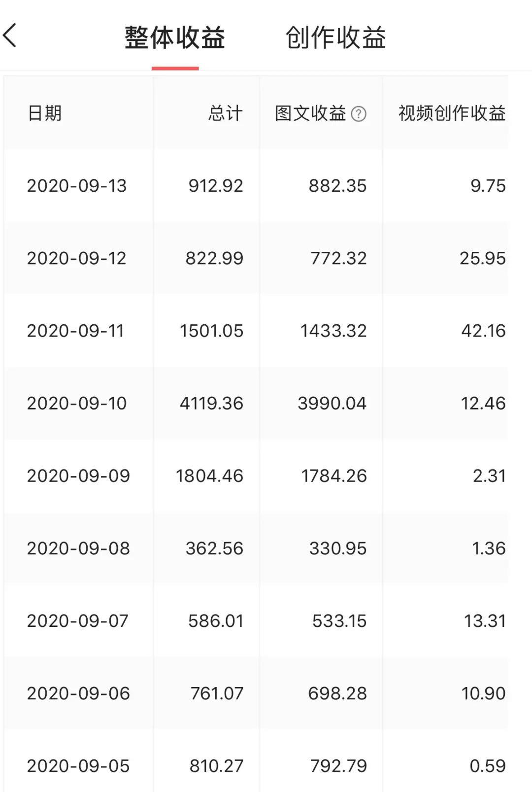532x792 pixels.
Task: Select the 2020-09-13 date row
Action: pyautogui.click(x=77, y=186)
